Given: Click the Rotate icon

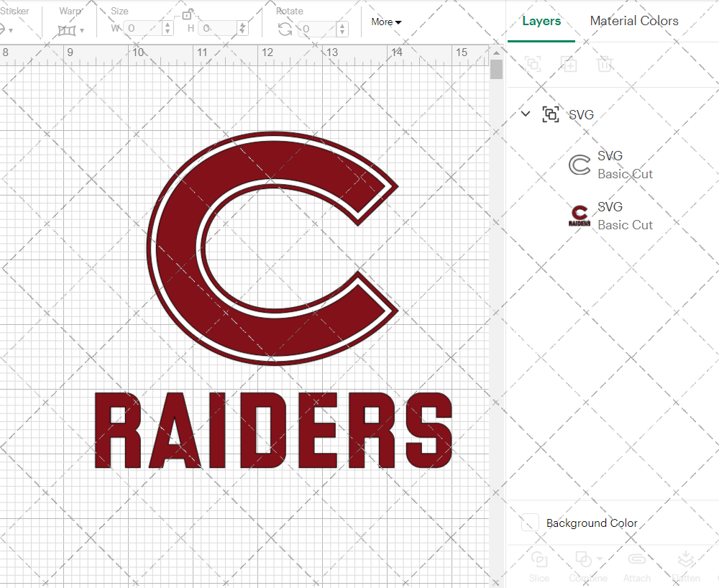Looking at the screenshot, I should (285, 29).
